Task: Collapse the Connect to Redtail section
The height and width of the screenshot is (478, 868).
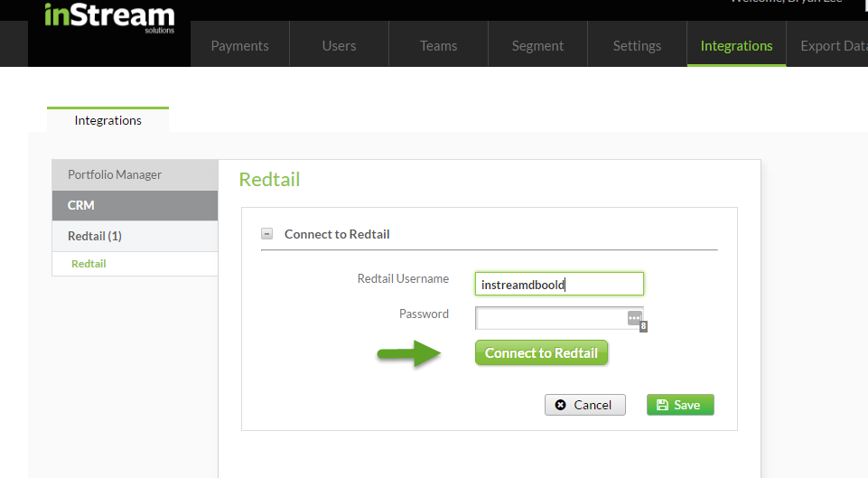Action: click(x=266, y=234)
